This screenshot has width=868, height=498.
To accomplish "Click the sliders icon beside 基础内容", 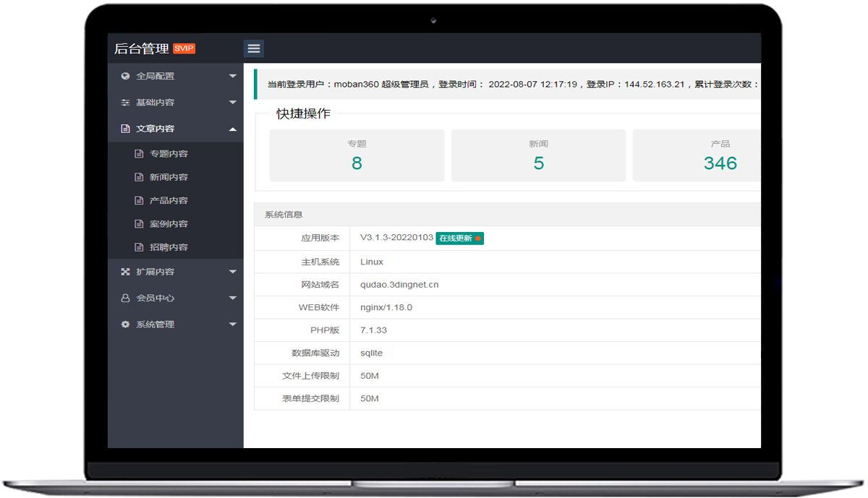I will point(125,103).
